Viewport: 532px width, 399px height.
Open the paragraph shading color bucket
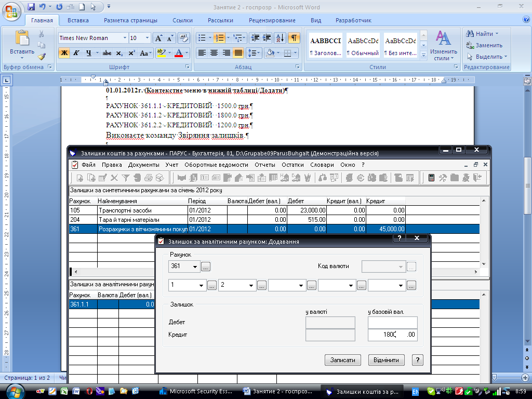(x=270, y=53)
